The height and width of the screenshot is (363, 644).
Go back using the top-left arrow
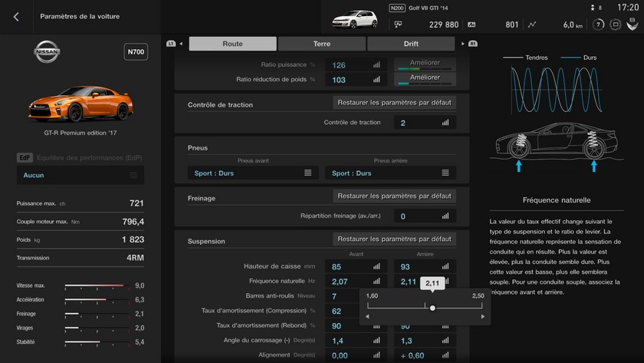tap(16, 16)
